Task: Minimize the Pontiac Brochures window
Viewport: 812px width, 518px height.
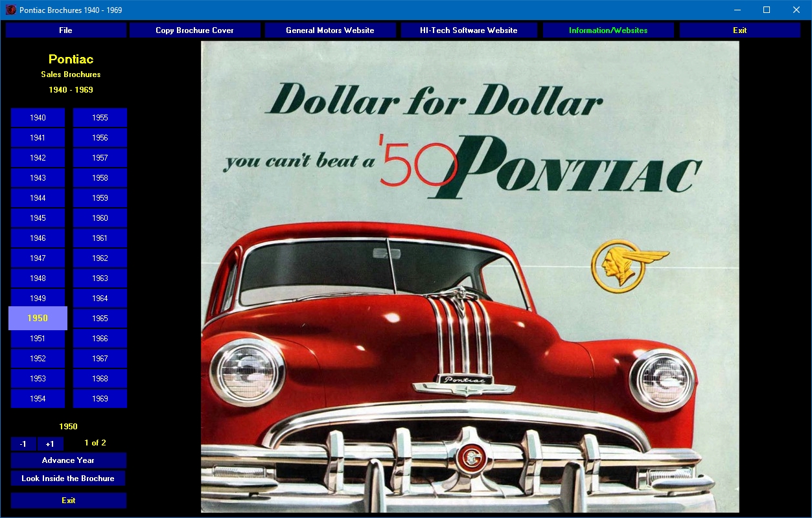Action: 737,10
